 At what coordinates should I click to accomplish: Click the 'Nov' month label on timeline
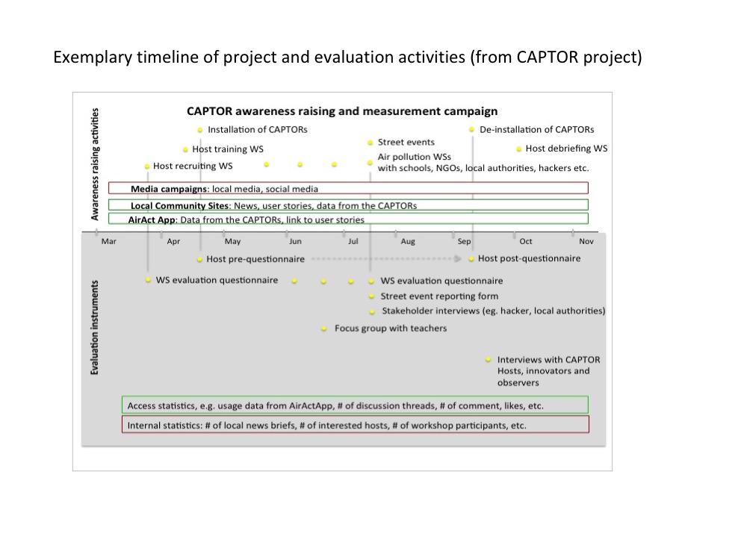(586, 241)
